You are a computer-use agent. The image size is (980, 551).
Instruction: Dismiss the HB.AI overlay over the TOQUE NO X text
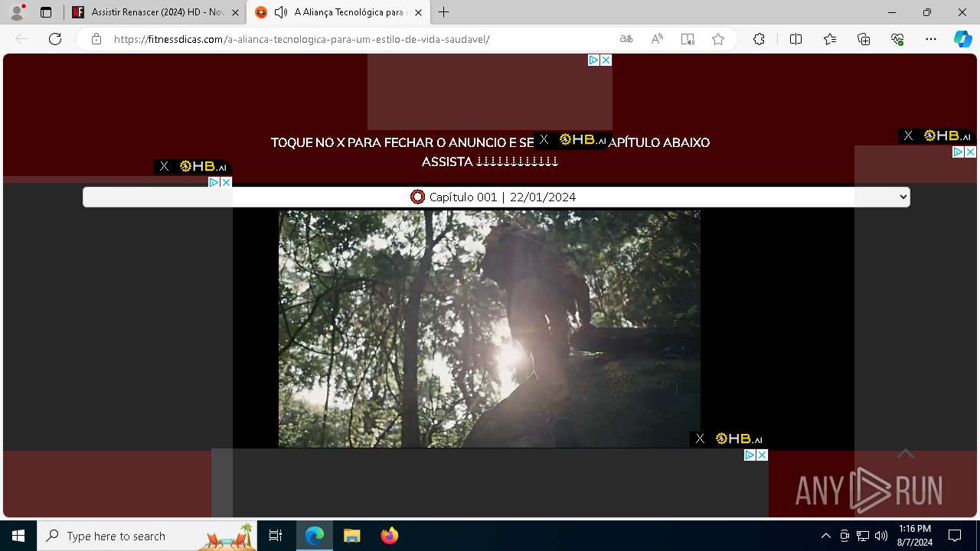(544, 139)
